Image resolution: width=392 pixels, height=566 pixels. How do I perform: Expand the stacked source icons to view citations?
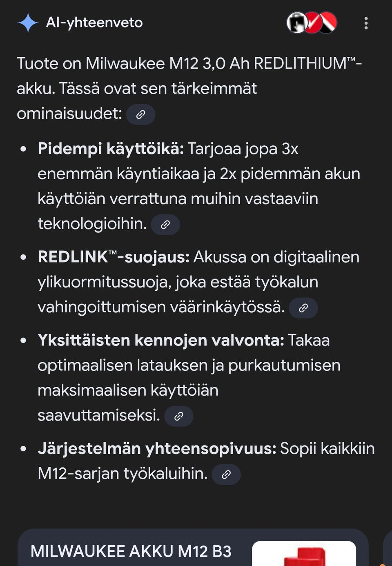pos(312,23)
